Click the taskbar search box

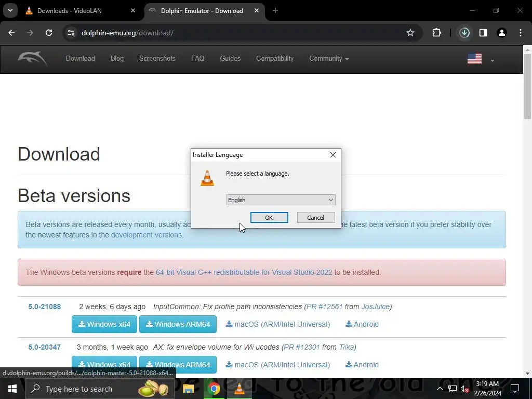point(100,389)
